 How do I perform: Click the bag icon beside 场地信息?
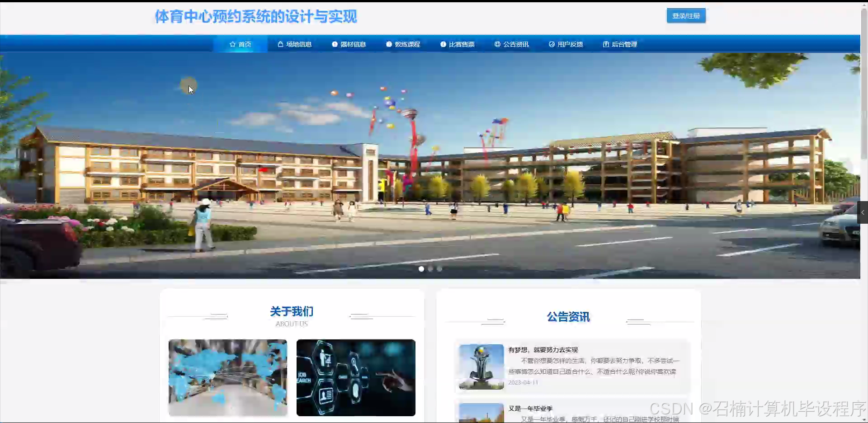click(280, 44)
